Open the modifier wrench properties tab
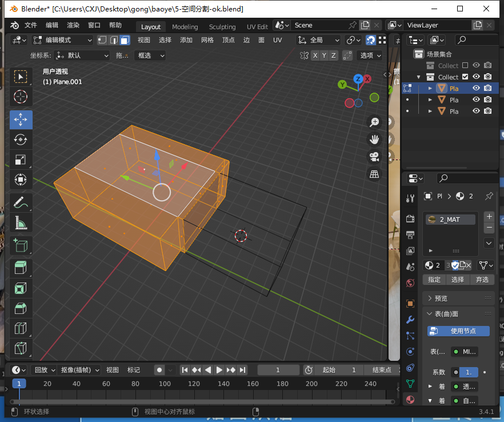This screenshot has width=504, height=422. 410,320
